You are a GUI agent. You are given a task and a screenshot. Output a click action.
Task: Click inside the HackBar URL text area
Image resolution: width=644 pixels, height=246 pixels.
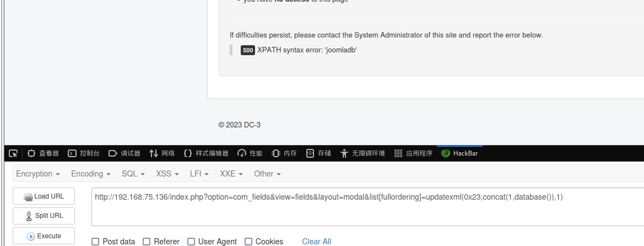[367, 207]
